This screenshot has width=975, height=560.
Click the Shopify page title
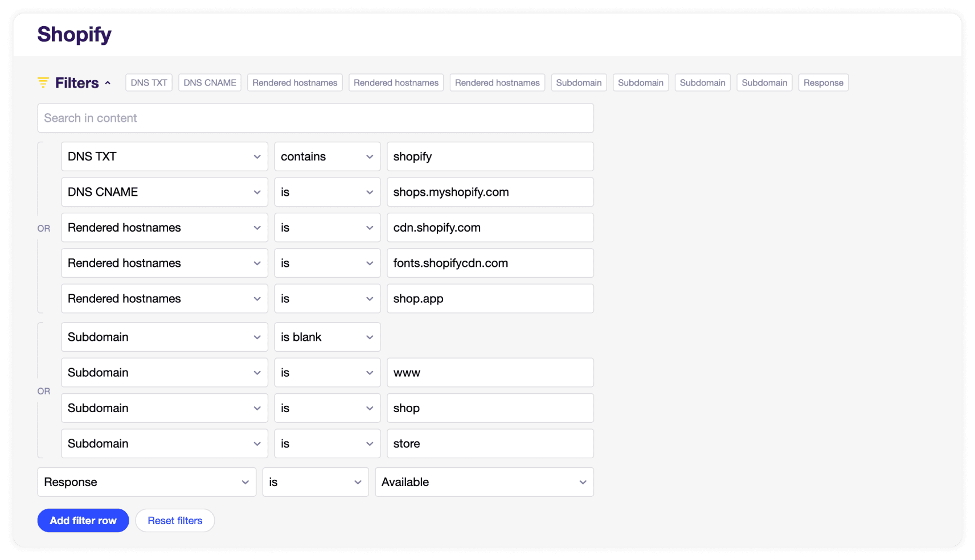click(75, 35)
